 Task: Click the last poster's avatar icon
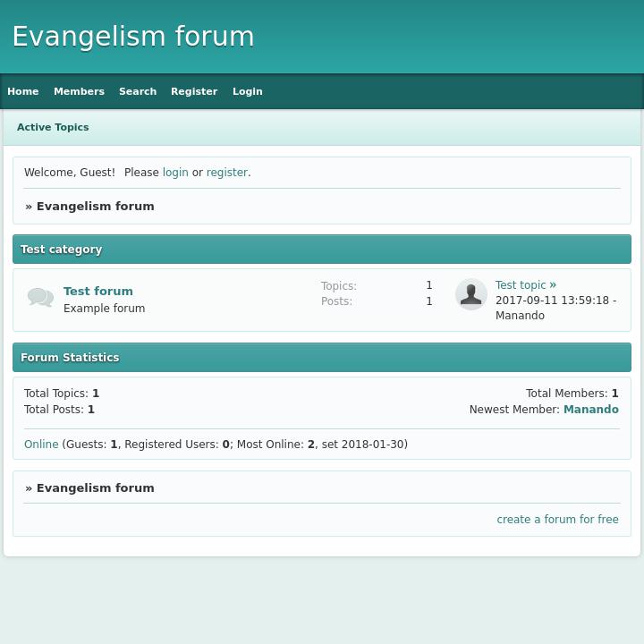(x=470, y=294)
